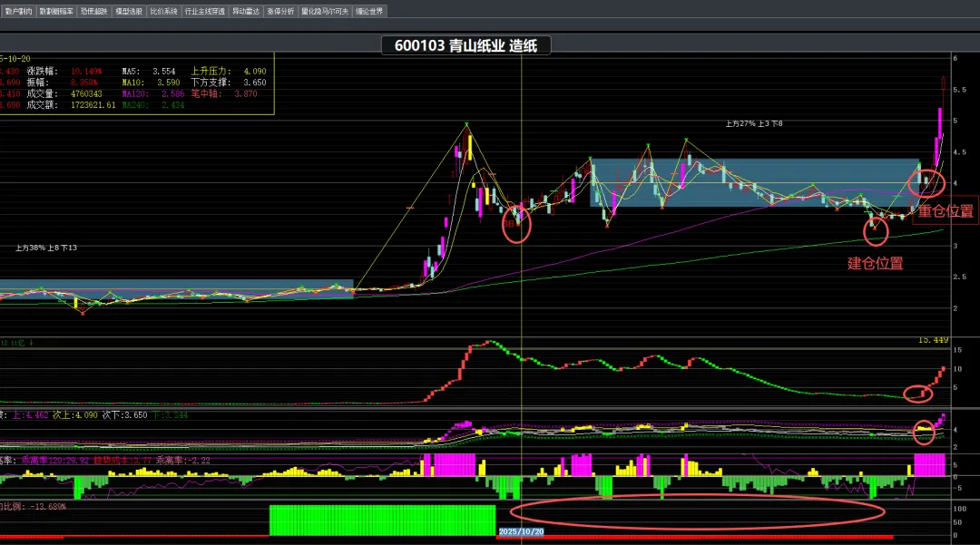
Task: Click the 上方38% 上8 下13 label
Action: [x=46, y=248]
